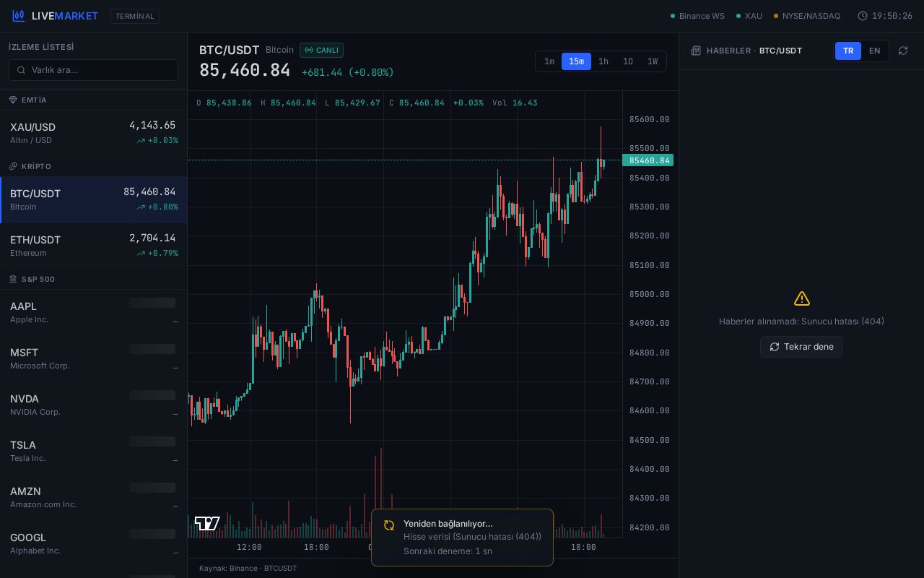Viewport: 924px width, 578px height.
Task: Click the TERMINAL badge in header
Action: 135,16
